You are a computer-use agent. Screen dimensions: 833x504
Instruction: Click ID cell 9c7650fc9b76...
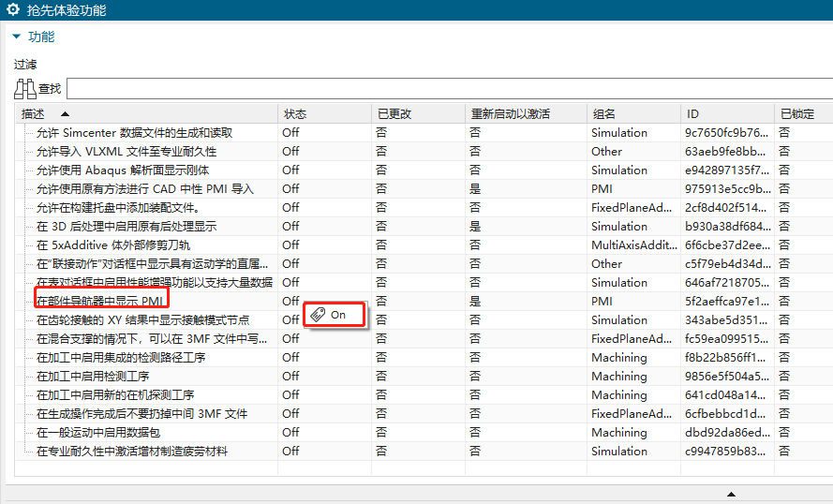pos(727,133)
